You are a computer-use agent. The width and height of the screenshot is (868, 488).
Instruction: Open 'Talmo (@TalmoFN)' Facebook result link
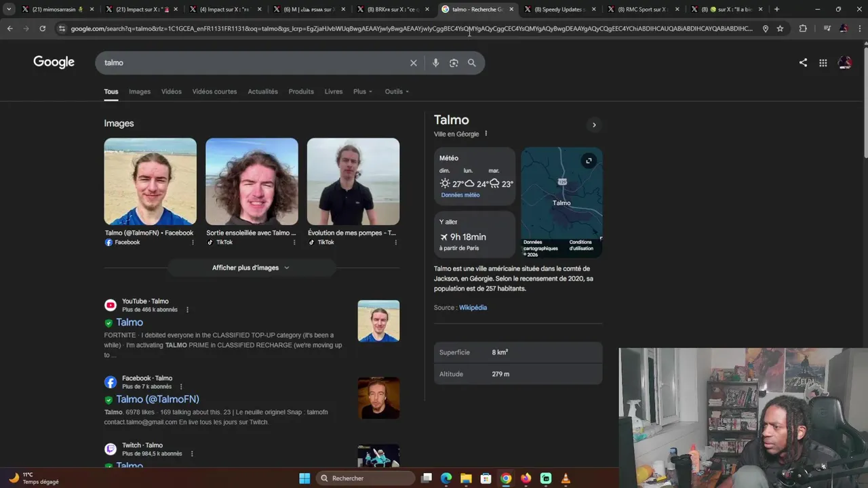click(157, 399)
